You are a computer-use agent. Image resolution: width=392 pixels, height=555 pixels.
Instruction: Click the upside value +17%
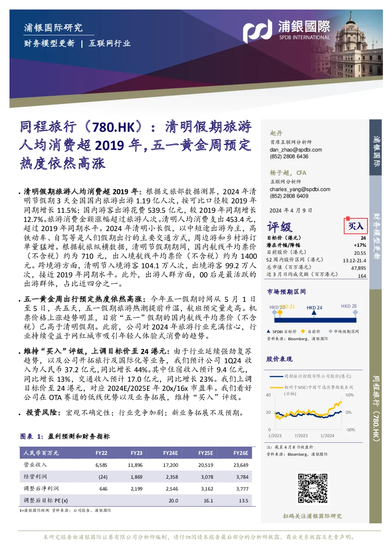click(360, 245)
